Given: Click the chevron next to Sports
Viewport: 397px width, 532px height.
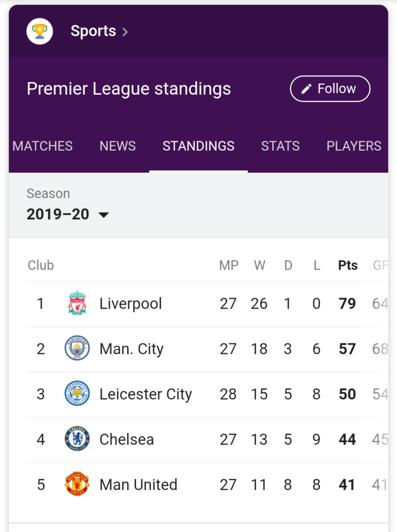Looking at the screenshot, I should point(125,32).
